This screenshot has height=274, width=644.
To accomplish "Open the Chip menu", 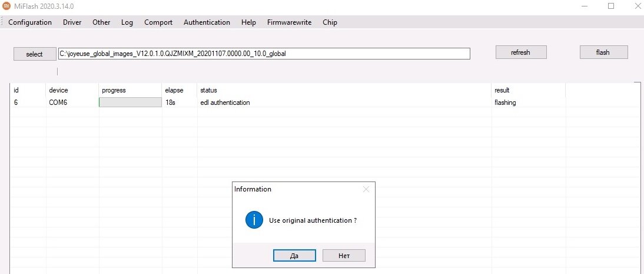I will (x=330, y=22).
